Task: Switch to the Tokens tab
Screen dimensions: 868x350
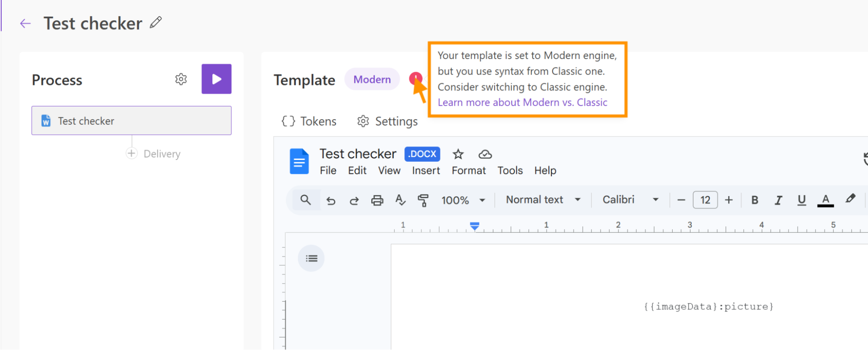Action: (309, 121)
